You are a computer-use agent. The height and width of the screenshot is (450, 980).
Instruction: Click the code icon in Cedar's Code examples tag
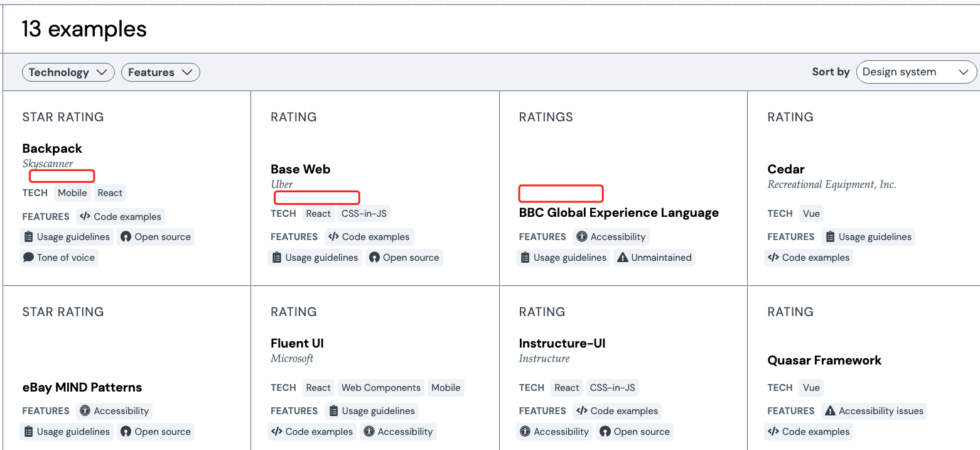773,258
